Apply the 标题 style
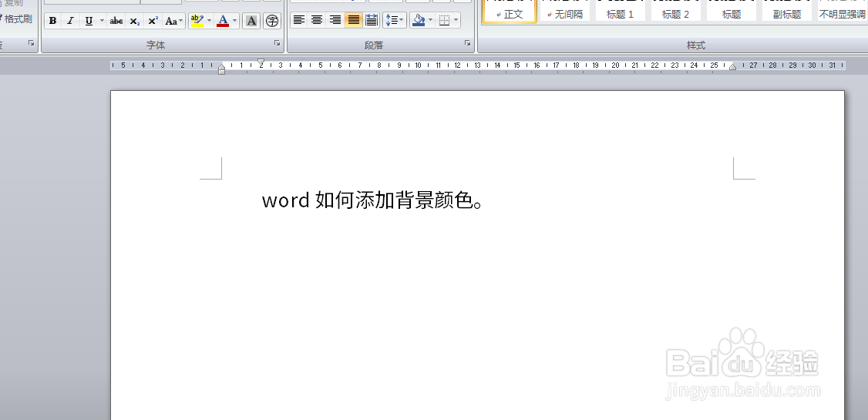The width and height of the screenshot is (868, 420). pos(732,12)
